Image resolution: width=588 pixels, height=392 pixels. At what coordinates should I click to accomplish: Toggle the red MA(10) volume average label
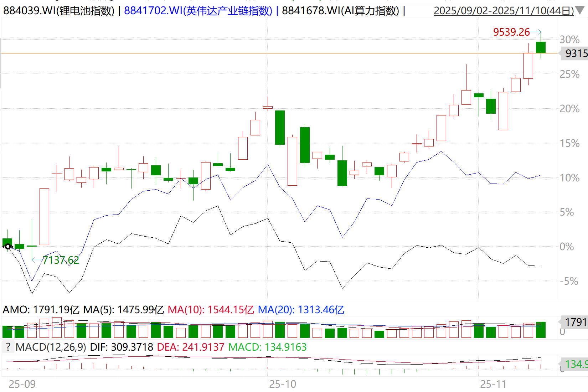click(x=211, y=310)
